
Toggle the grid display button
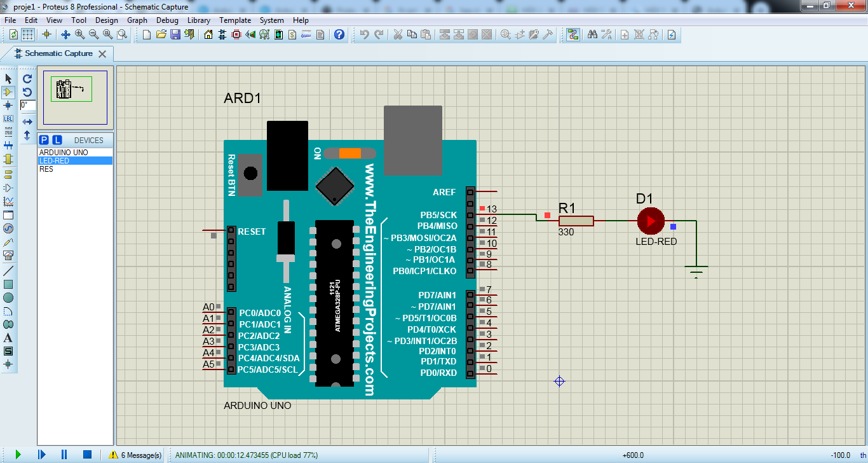(x=29, y=34)
